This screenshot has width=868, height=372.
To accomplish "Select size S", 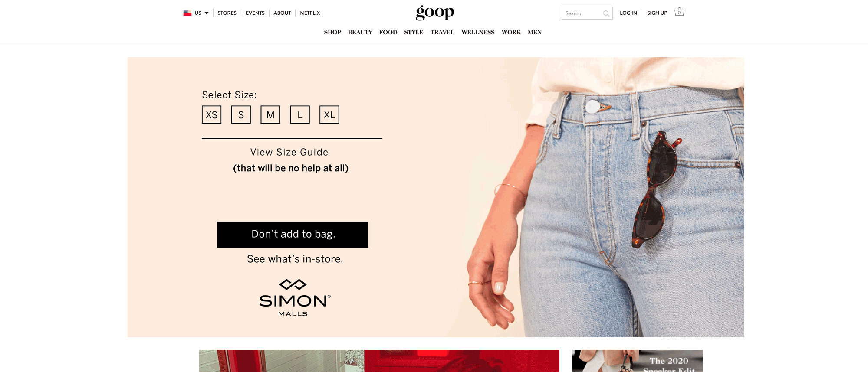I will coord(241,115).
